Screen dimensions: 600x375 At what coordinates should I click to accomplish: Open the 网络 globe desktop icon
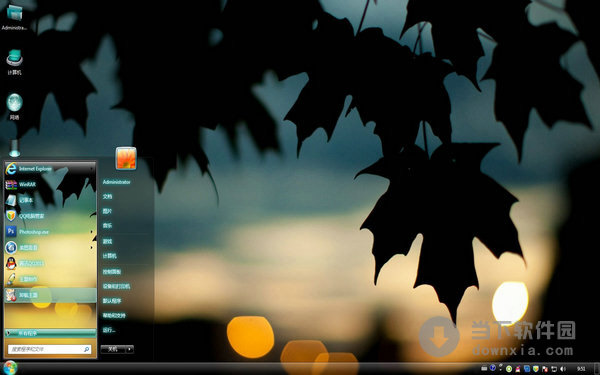[14, 106]
